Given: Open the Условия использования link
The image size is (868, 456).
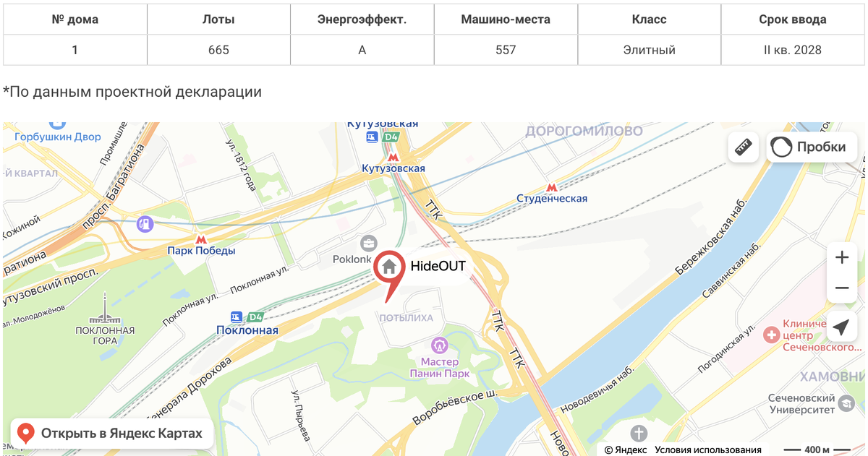Looking at the screenshot, I should tap(708, 449).
